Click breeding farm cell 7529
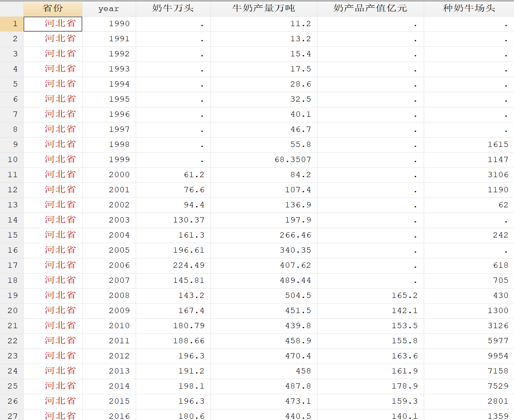514x420 pixels. tap(469, 386)
